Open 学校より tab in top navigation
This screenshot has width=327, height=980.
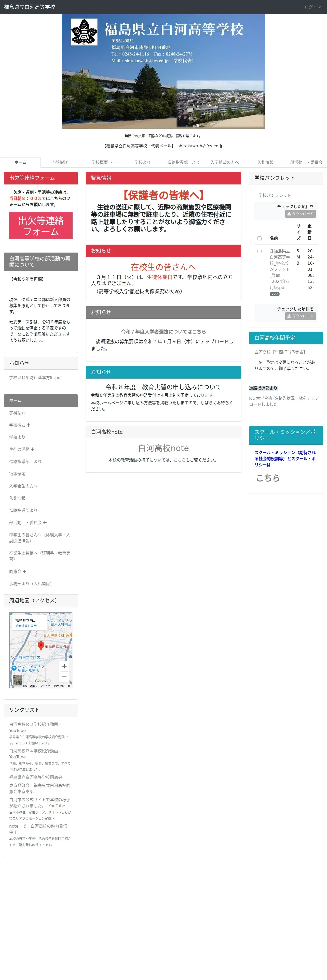click(x=142, y=163)
